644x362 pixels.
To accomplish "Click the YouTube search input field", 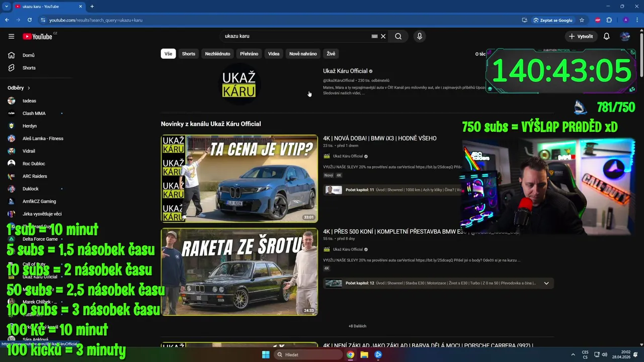I will (297, 36).
